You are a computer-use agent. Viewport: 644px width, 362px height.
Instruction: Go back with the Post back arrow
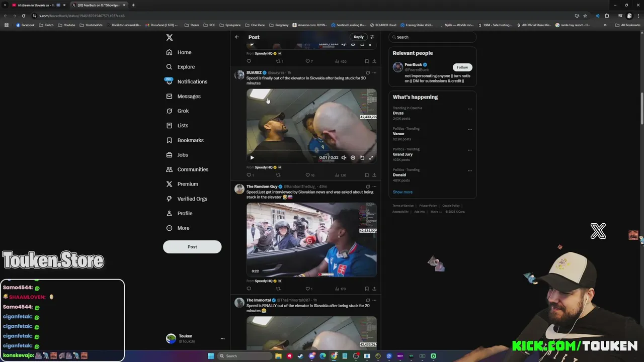(237, 37)
